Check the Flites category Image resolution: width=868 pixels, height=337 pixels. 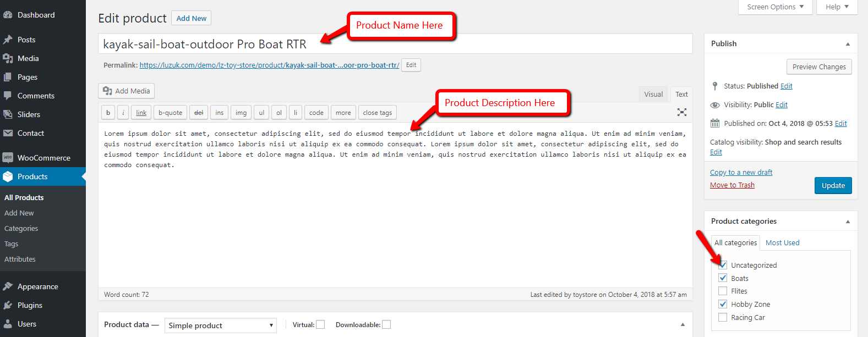pyautogui.click(x=723, y=291)
